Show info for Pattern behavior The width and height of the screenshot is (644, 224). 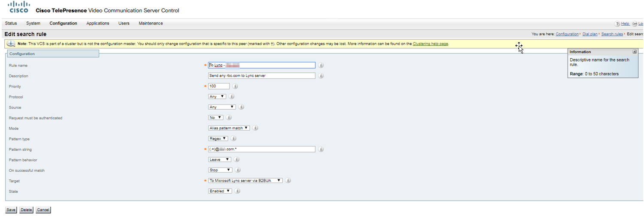click(237, 160)
